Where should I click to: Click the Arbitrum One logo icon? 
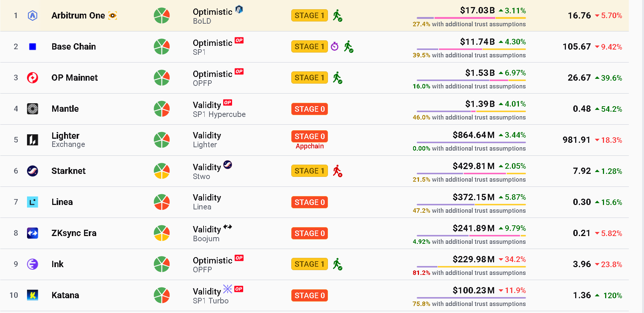[33, 16]
